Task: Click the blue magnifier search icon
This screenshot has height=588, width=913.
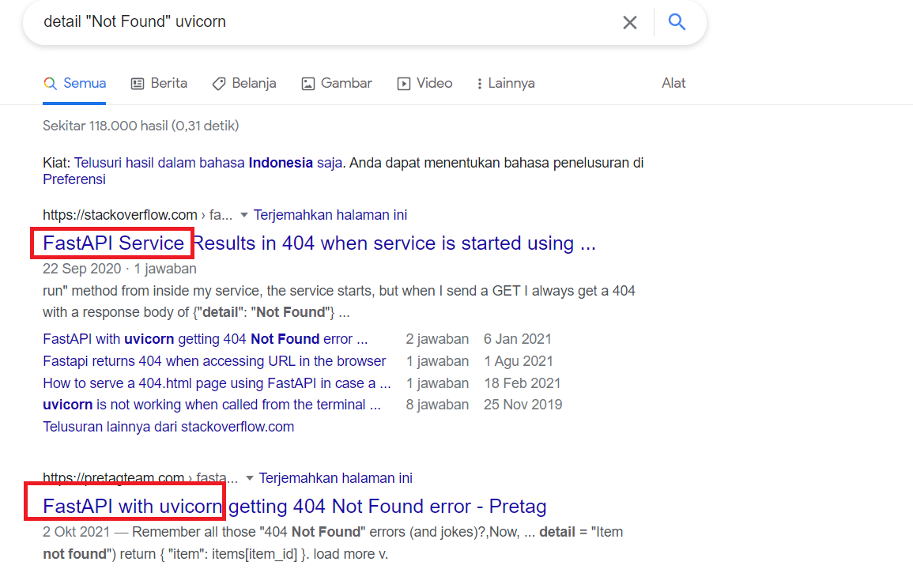Action: [677, 22]
